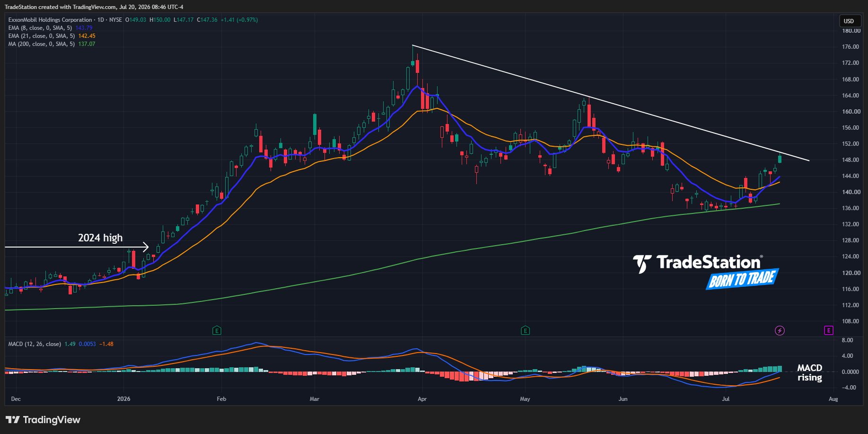Click the green earnings marker near May
This screenshot has width=868, height=434.
point(525,330)
